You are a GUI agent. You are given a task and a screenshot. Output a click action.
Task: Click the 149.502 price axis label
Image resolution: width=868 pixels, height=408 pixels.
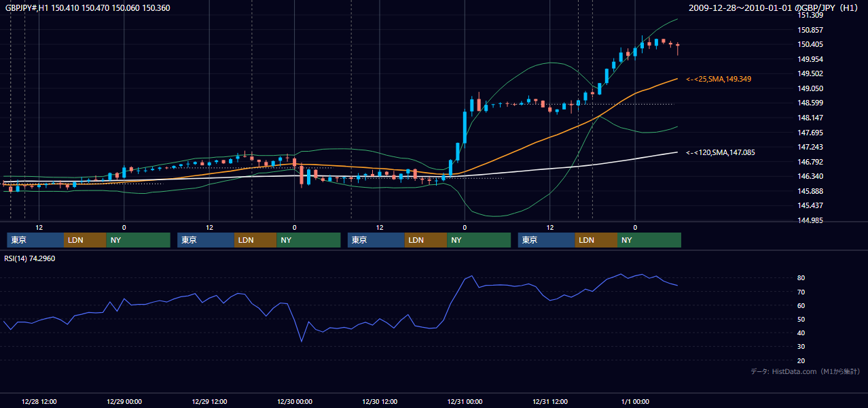point(810,74)
